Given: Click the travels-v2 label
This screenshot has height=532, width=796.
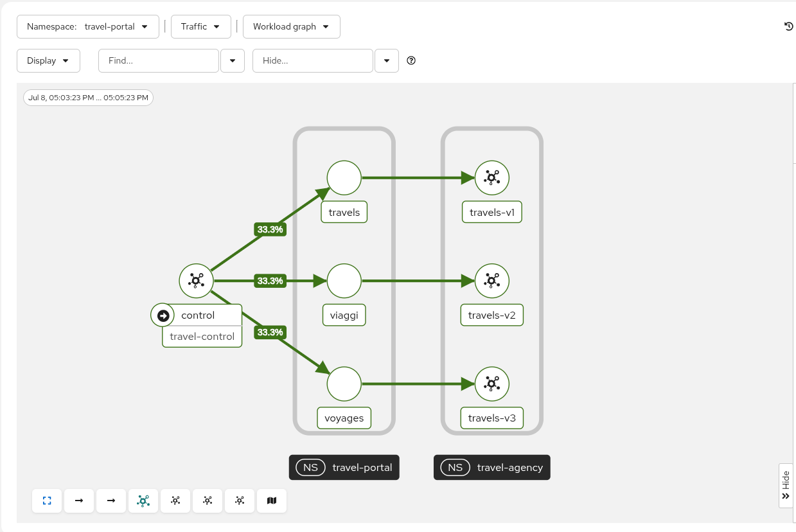Looking at the screenshot, I should click(492, 315).
